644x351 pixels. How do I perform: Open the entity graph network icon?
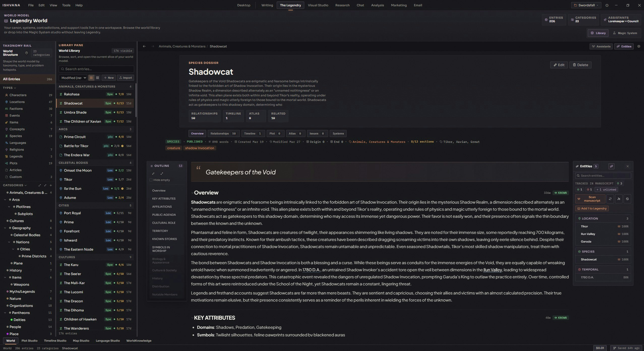(619, 199)
